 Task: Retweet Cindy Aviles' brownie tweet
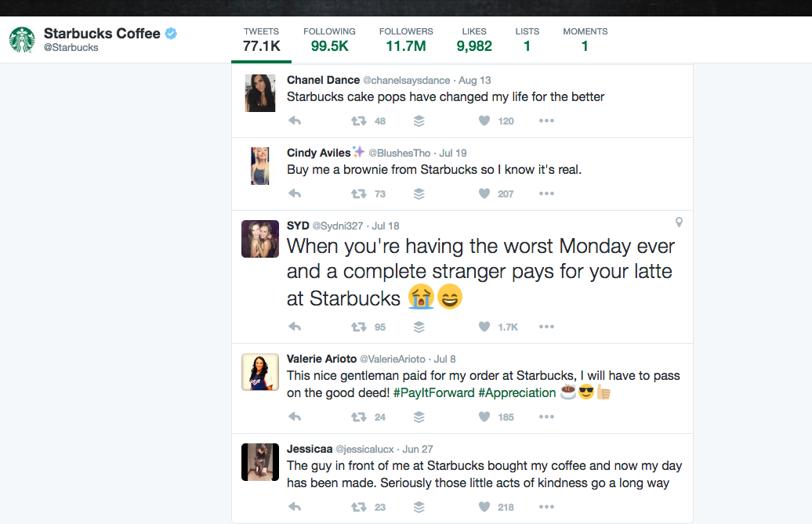coord(359,193)
